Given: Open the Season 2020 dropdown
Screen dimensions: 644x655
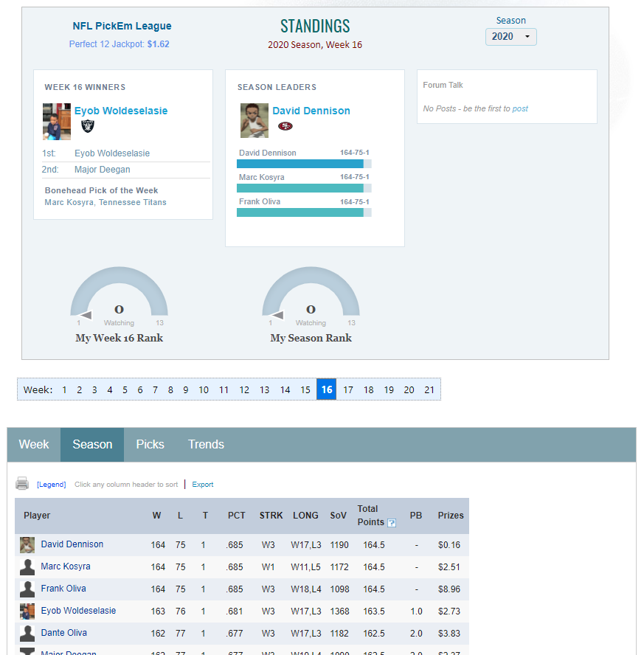Looking at the screenshot, I should tap(510, 37).
